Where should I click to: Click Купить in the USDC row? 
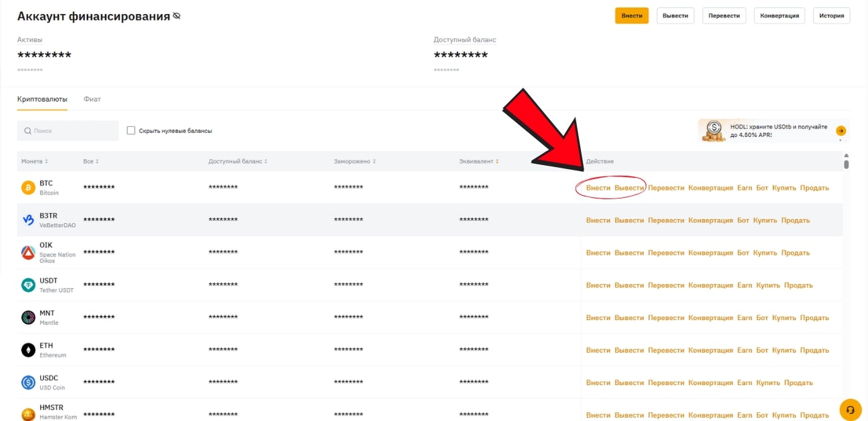pos(769,383)
